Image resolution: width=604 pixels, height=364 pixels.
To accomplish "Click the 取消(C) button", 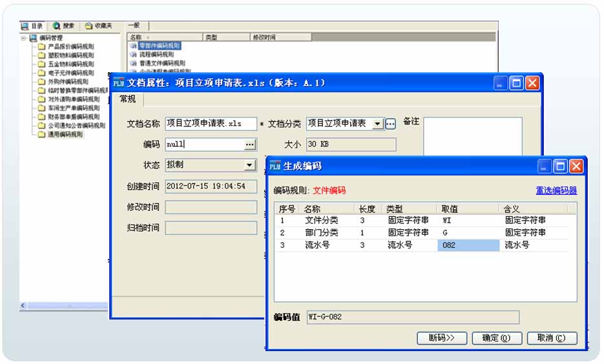I will (x=550, y=338).
